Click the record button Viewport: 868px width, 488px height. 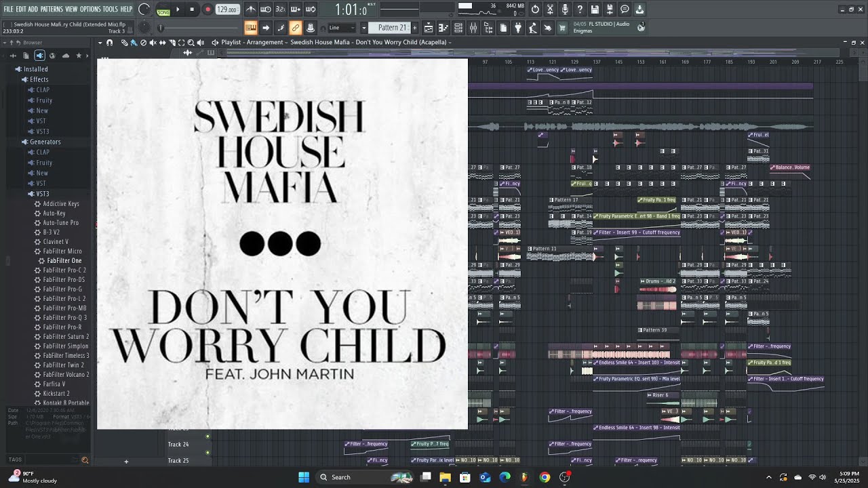point(208,9)
